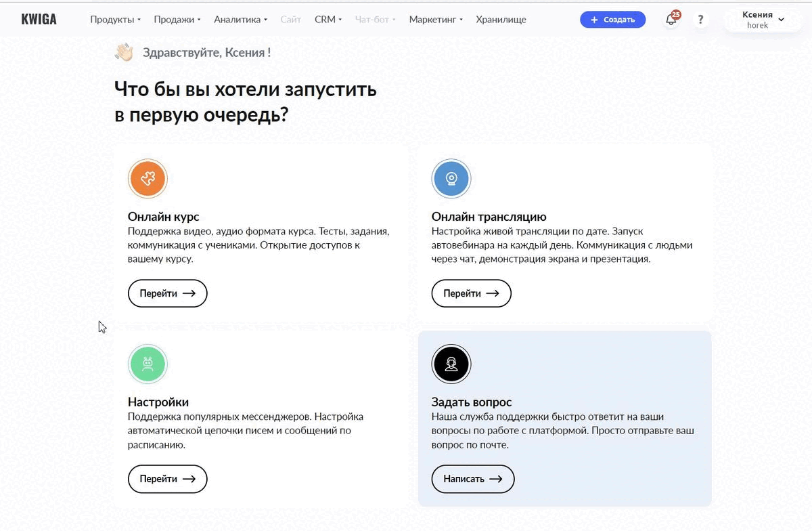This screenshot has height=531, width=812.
Task: Expand the Продажи dropdown menu
Action: pos(177,20)
